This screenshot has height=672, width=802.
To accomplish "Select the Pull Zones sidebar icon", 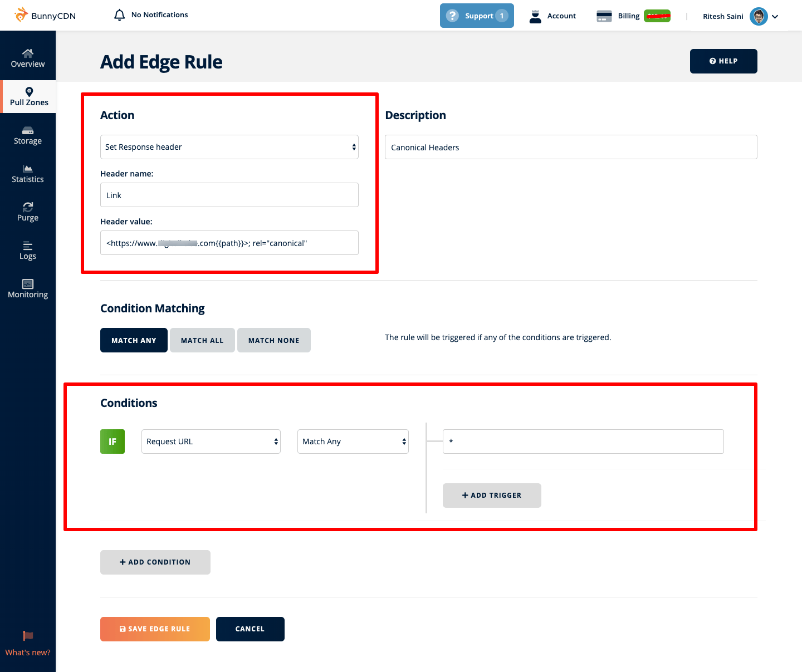I will [28, 96].
